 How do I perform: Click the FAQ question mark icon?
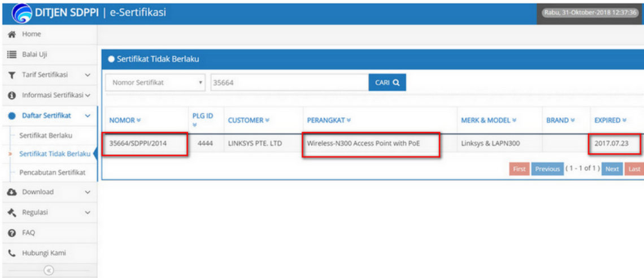[x=11, y=233]
